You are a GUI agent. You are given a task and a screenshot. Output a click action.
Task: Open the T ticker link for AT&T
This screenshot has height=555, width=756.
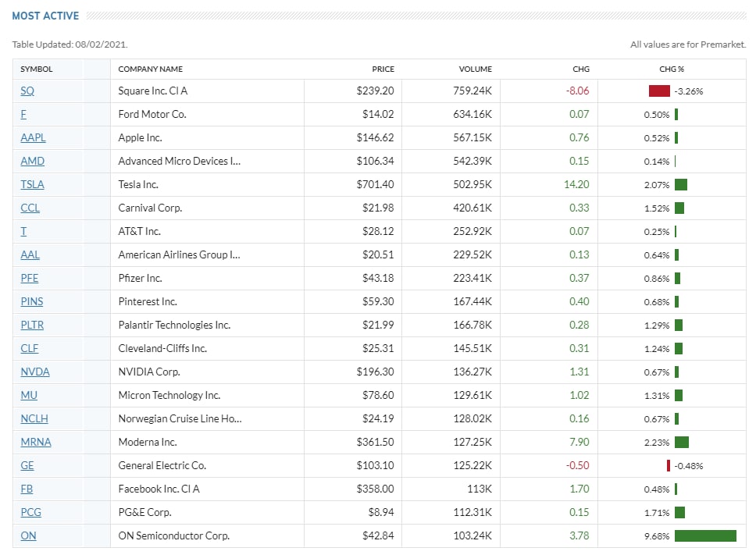[23, 231]
